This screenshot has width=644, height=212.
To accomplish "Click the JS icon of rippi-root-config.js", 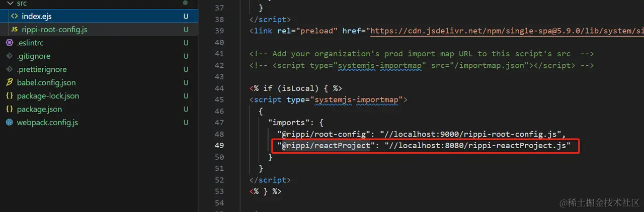I will [14, 30].
